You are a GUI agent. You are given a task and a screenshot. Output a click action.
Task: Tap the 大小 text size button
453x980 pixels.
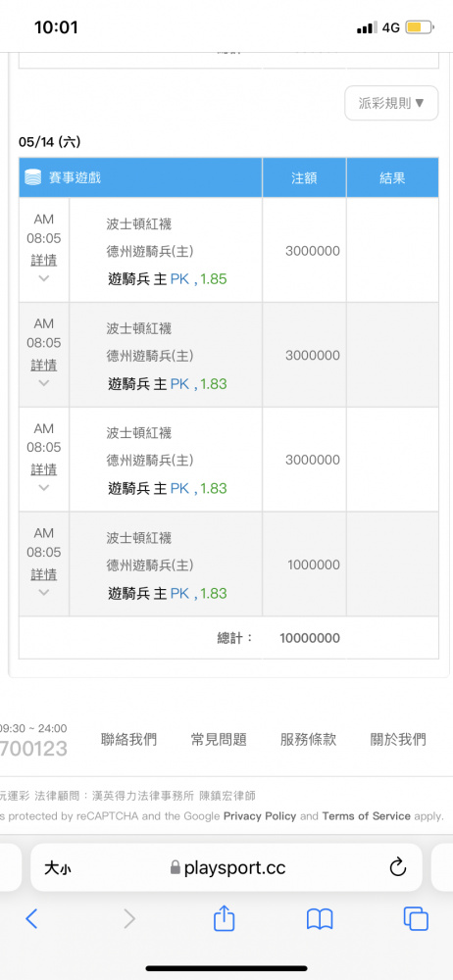point(58,867)
